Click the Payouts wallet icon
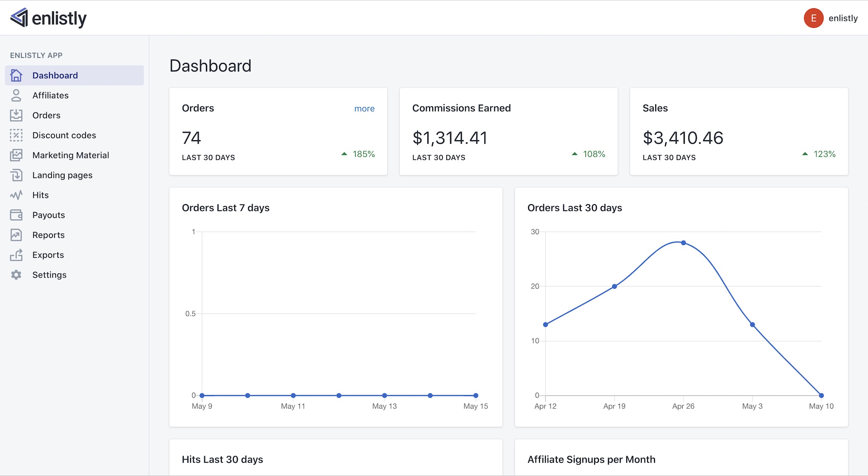 coord(16,215)
